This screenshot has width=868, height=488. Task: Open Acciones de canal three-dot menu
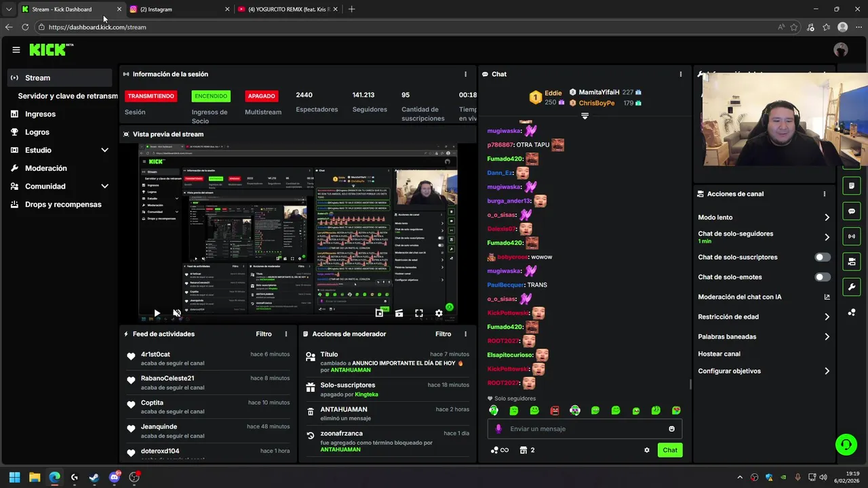pos(825,194)
